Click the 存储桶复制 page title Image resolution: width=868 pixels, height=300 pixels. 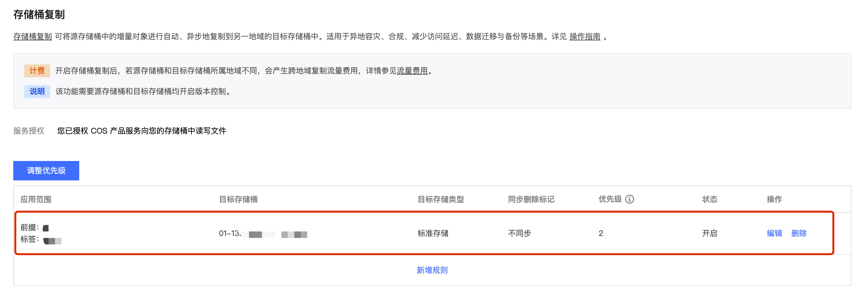pyautogui.click(x=39, y=15)
